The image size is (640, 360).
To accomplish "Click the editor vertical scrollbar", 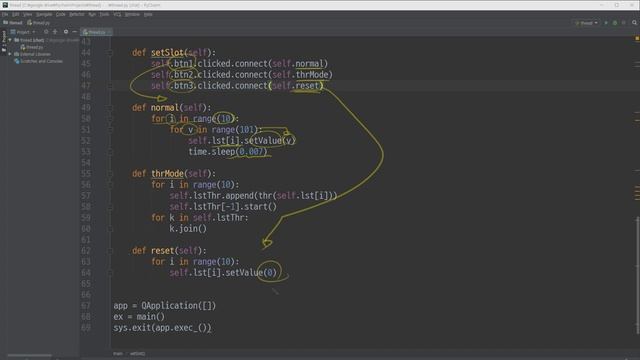I will tap(638, 276).
